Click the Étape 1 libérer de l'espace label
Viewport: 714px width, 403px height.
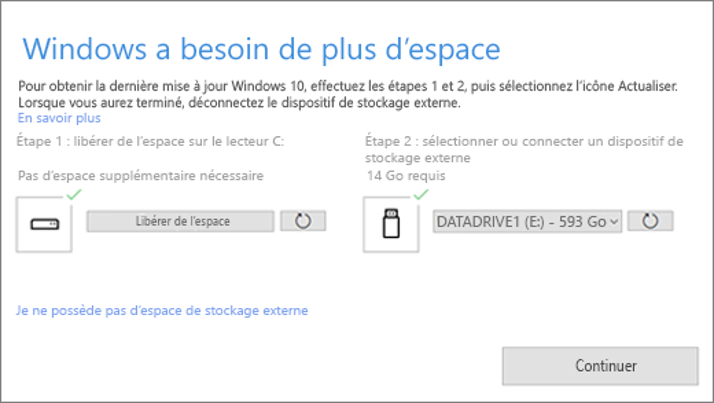pyautogui.click(x=150, y=142)
